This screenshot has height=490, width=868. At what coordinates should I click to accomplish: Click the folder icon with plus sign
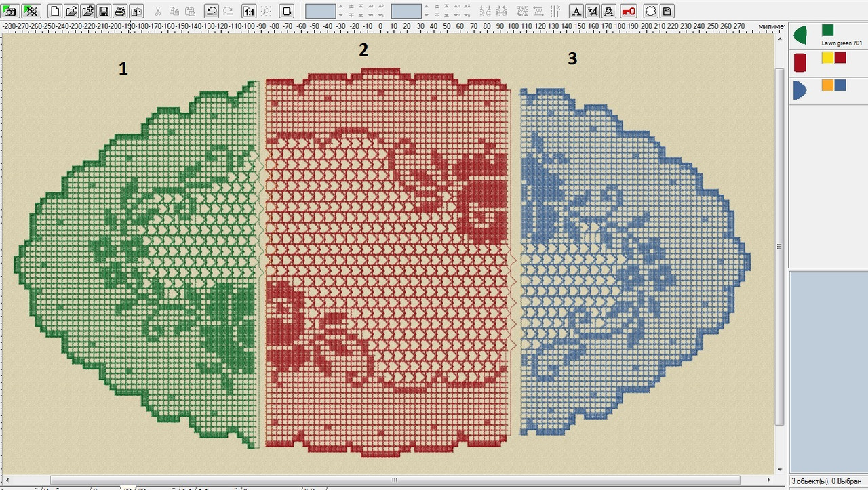[x=87, y=11]
